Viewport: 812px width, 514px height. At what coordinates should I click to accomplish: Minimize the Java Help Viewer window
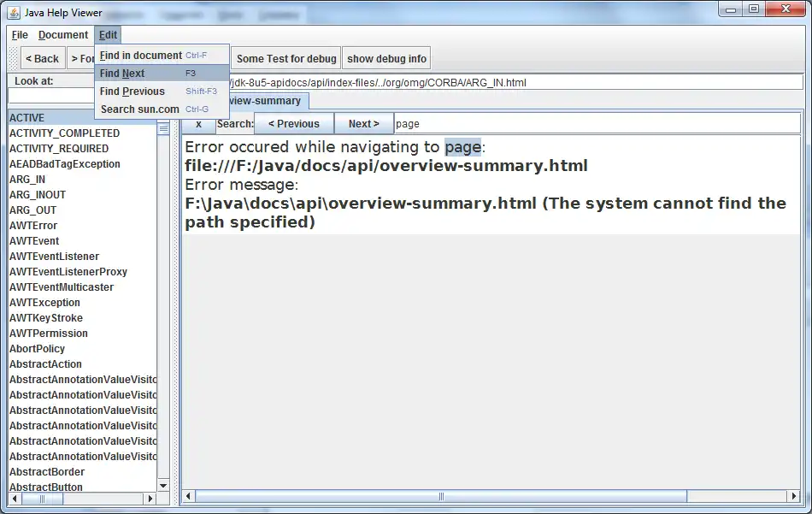pos(731,9)
